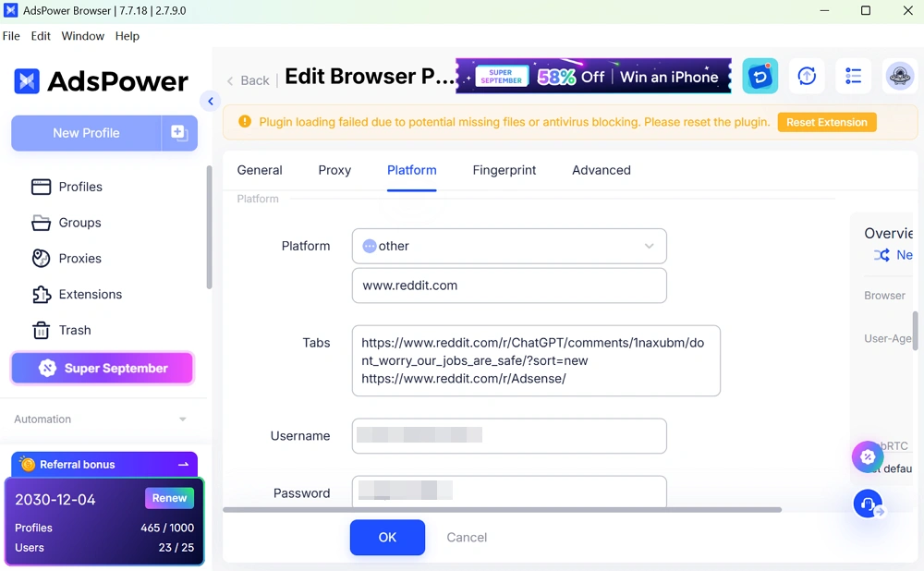The height and width of the screenshot is (571, 924).
Task: Click the Username input field
Action: click(x=509, y=436)
